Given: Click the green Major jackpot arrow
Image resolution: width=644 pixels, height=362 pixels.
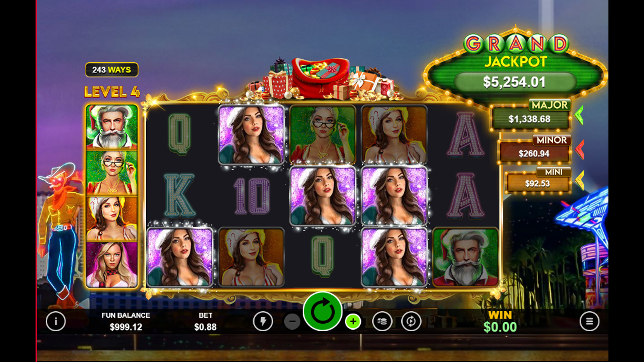Looking at the screenshot, I should [x=579, y=115].
